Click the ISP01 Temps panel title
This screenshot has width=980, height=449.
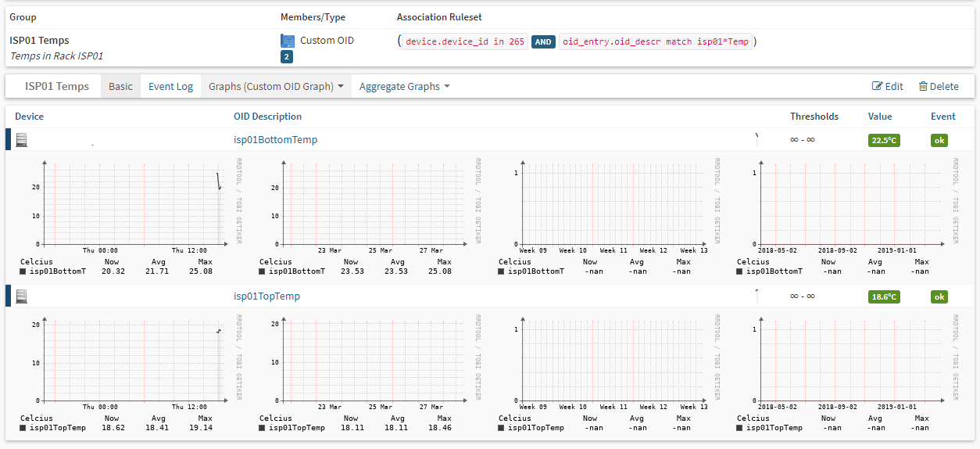(57, 86)
